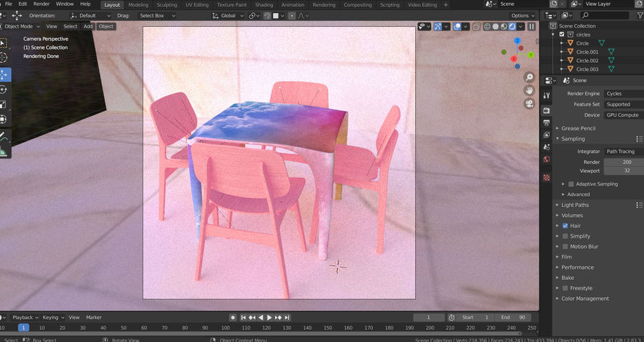Switch to the Compositing workspace tab
This screenshot has height=342, width=644.
(x=357, y=5)
